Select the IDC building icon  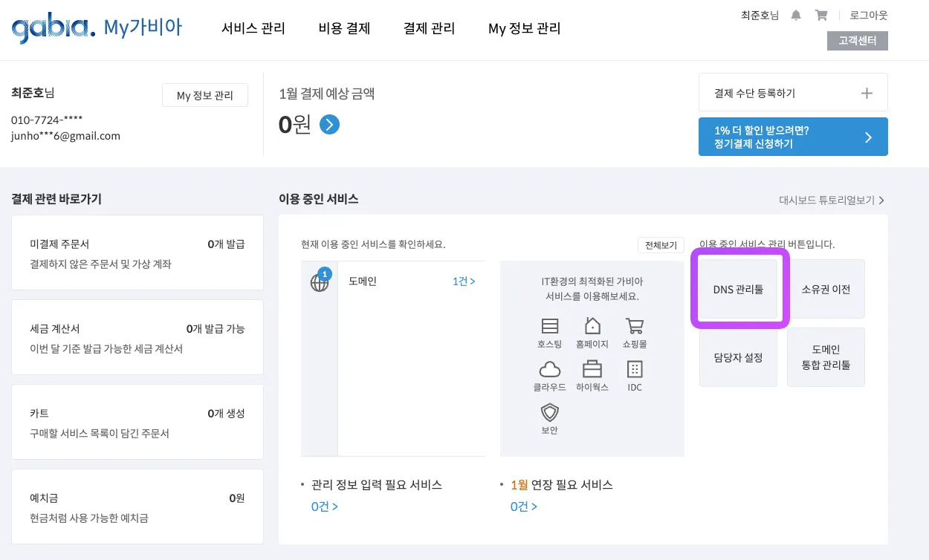[635, 369]
